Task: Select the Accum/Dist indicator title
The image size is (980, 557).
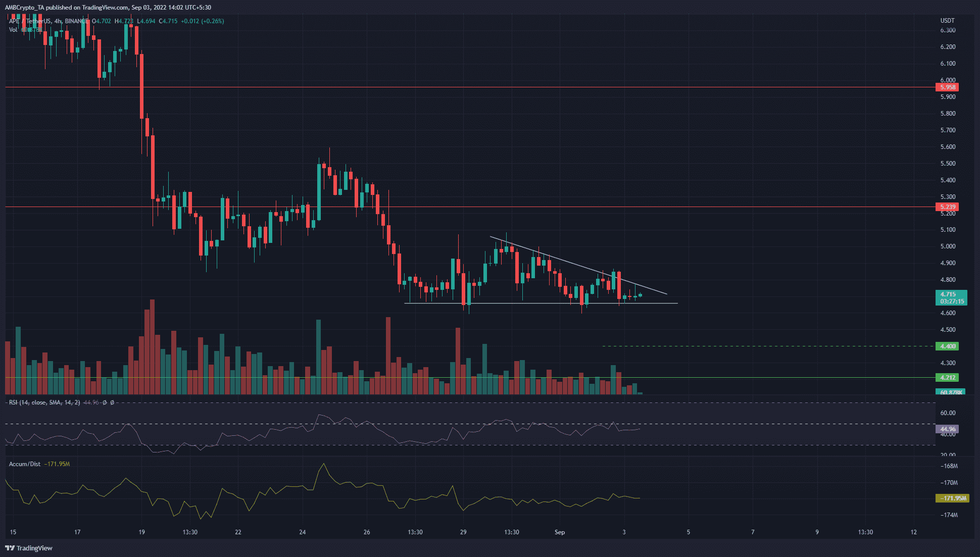Action: (25, 464)
